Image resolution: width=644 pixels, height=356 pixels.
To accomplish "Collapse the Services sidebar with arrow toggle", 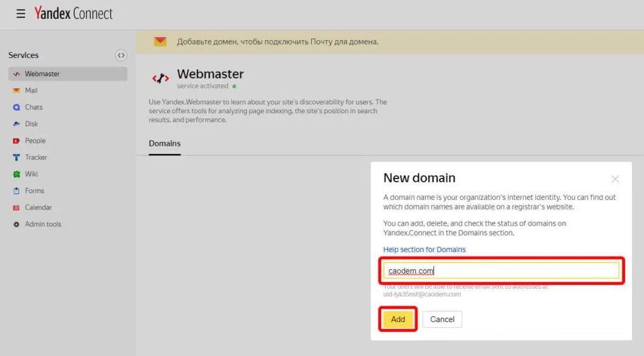I will 121,55.
